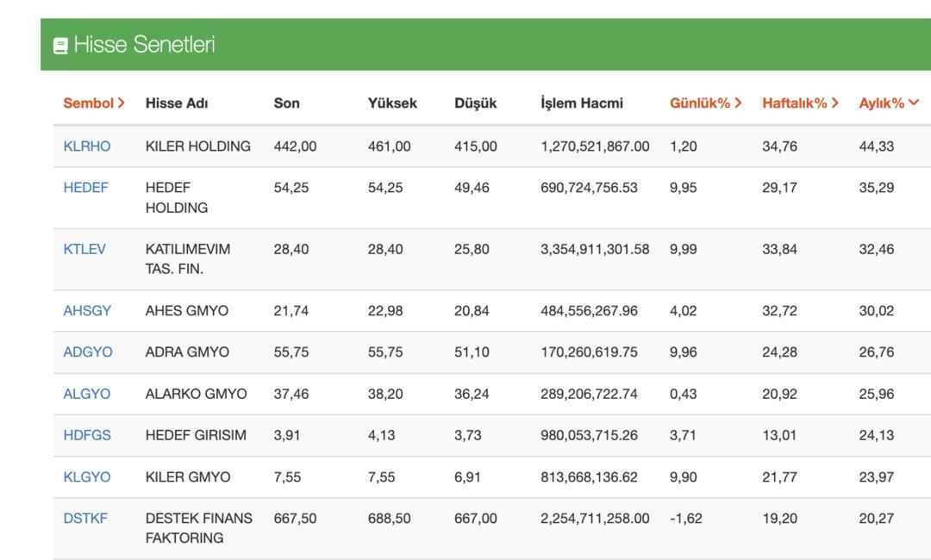Click the book icon beside Hisse Senetleri
Screen dimensions: 931x560
point(60,46)
